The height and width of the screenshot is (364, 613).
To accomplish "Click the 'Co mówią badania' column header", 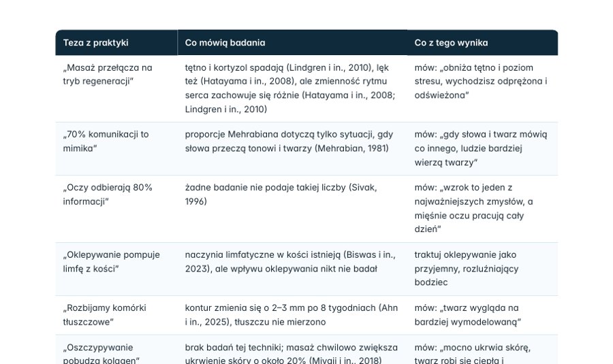I will [292, 43].
